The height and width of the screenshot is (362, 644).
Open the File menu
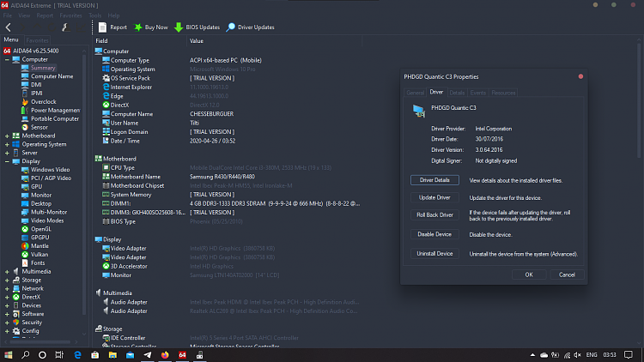tap(8, 15)
